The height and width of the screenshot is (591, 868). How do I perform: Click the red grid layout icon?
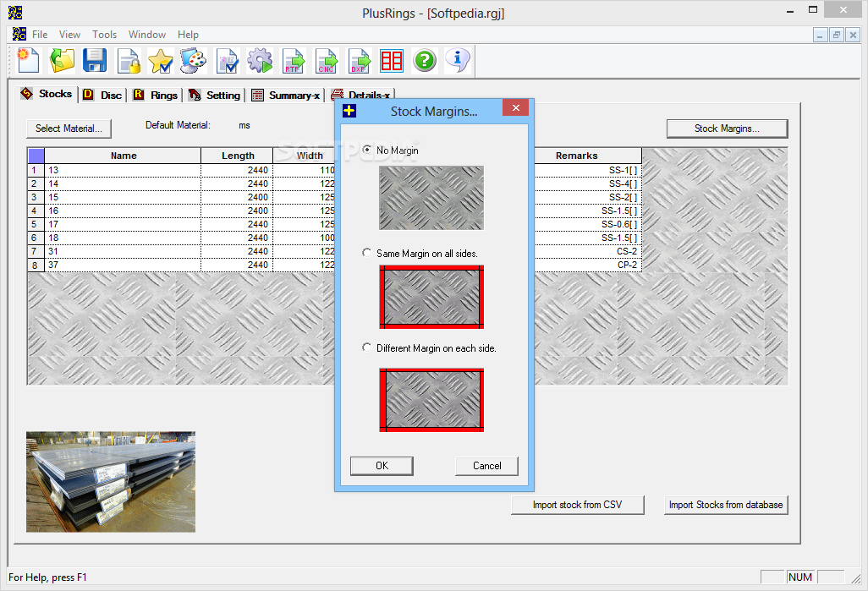coord(392,60)
